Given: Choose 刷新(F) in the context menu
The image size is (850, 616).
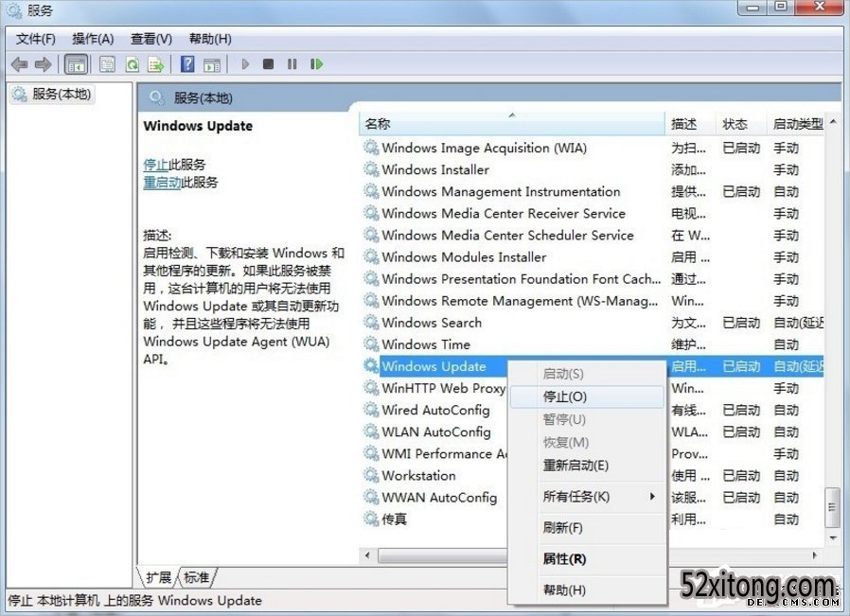Looking at the screenshot, I should coord(587,528).
